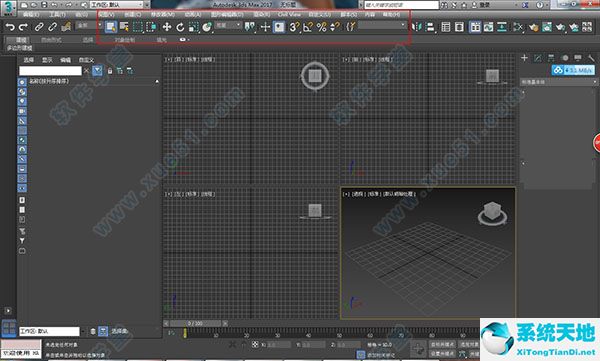Click the yellow frame marker on timeline
The height and width of the screenshot is (361, 600).
pyautogui.click(x=185, y=333)
